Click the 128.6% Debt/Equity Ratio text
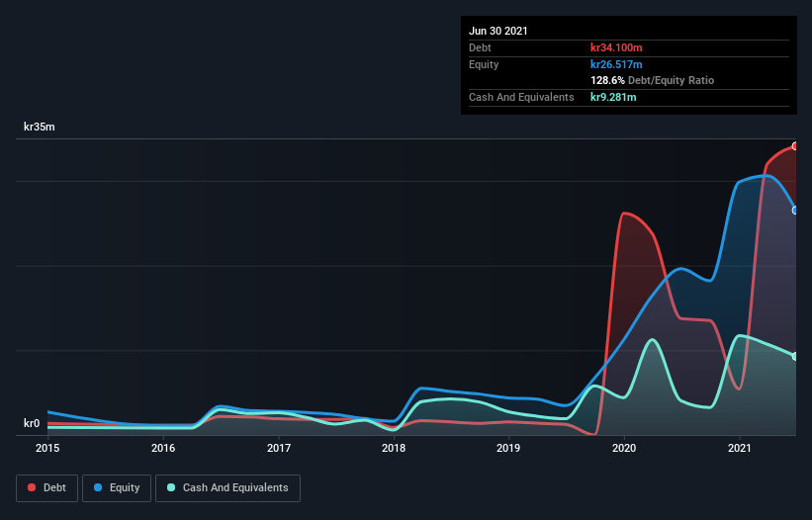The height and width of the screenshot is (520, 812). [653, 81]
